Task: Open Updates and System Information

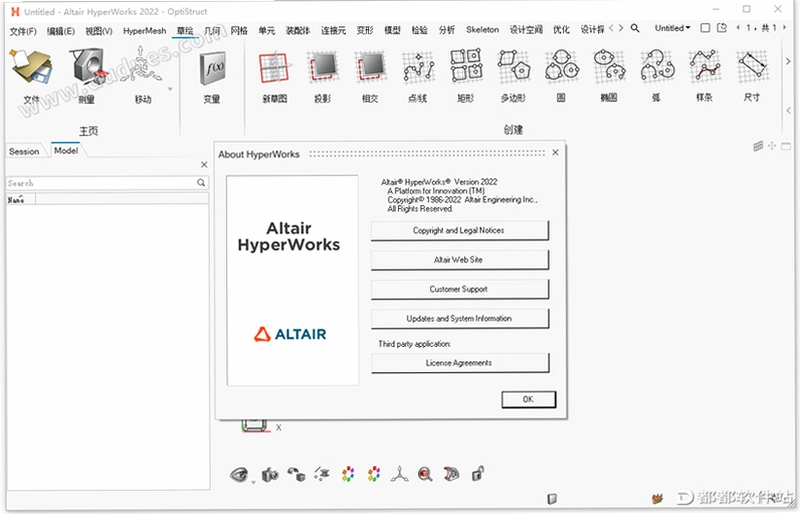Action: [459, 319]
